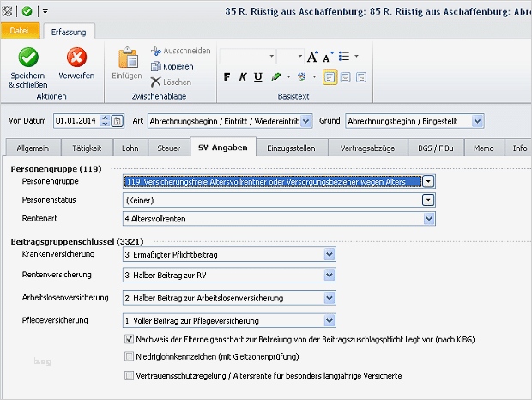The image size is (532, 400).
Task: Open Pflegeversicherung dropdown
Action: (x=329, y=321)
